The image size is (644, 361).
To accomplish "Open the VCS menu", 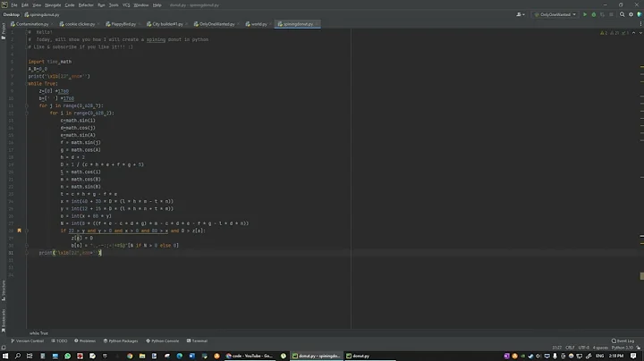I will pyautogui.click(x=126, y=5).
